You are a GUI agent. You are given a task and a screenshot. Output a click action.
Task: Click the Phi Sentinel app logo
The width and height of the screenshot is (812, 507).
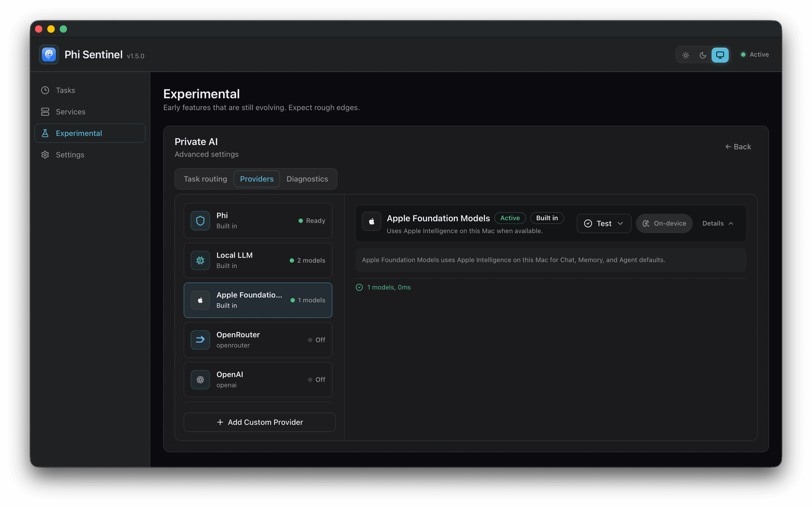coord(49,54)
